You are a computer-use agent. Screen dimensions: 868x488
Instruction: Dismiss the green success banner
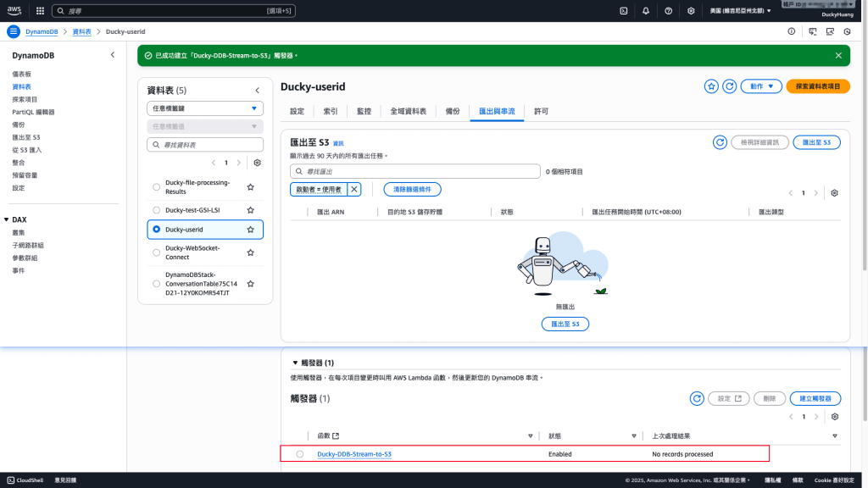click(838, 55)
